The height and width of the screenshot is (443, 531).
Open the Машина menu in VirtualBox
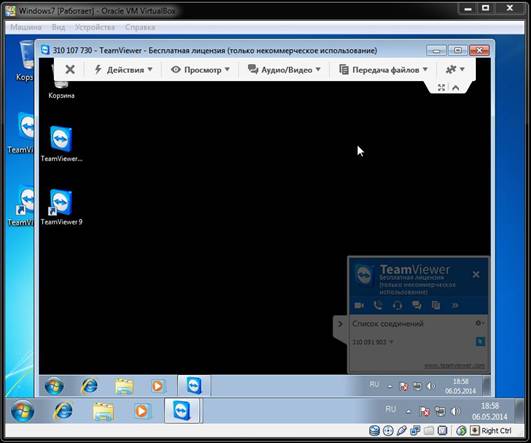point(26,27)
